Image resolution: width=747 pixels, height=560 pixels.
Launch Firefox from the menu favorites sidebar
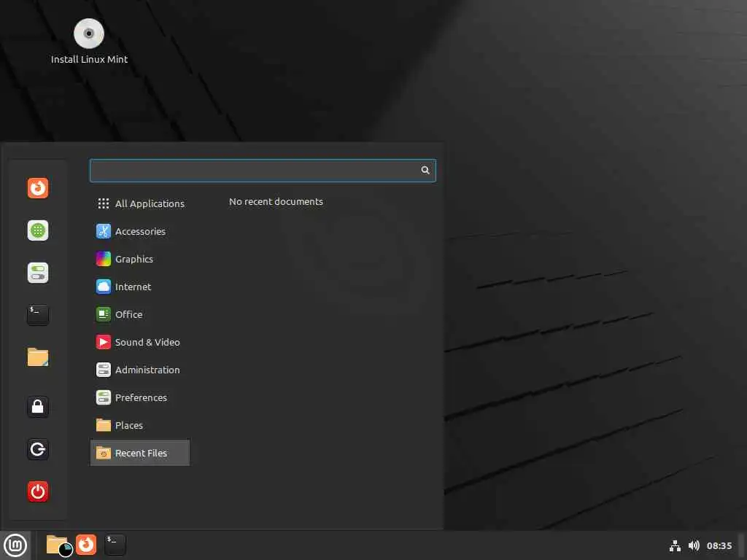point(38,187)
